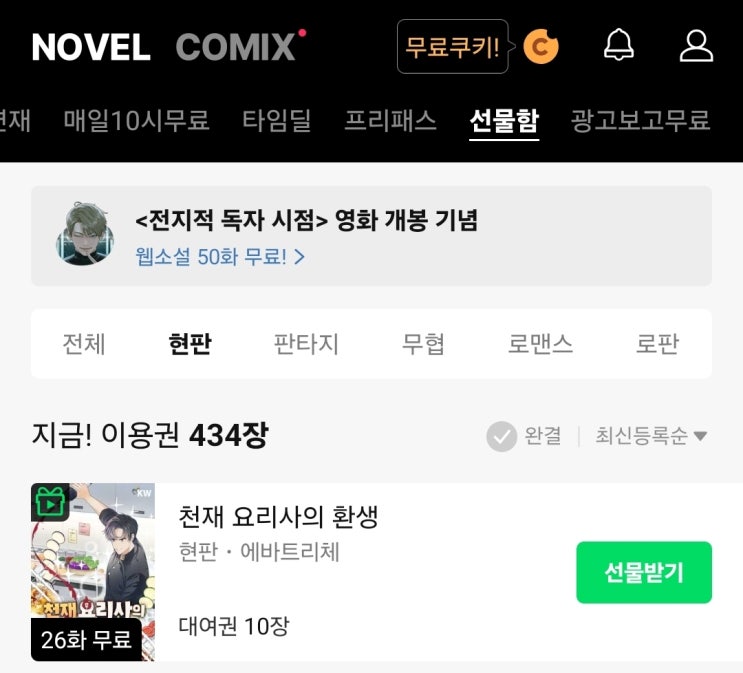Screen dimensions: 743x673
Task: Open 천재 요리사의 환생 cover thumbnail
Action: coord(93,572)
